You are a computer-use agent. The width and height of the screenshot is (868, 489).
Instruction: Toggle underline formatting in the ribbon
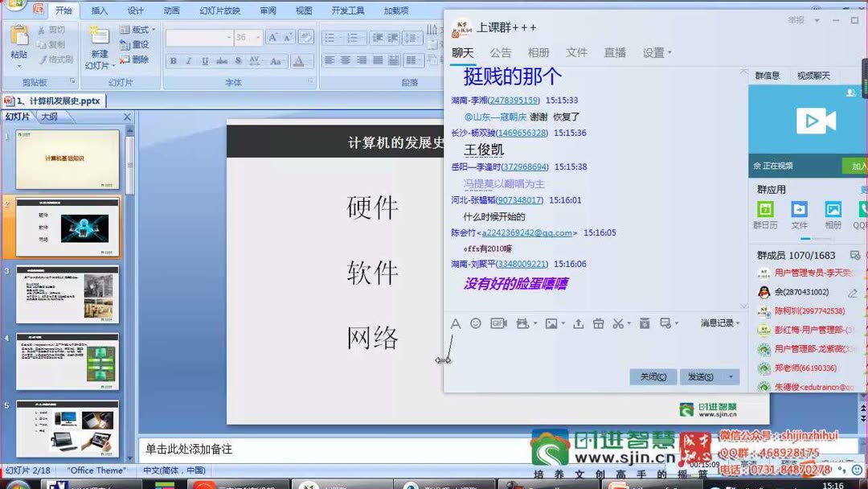206,60
